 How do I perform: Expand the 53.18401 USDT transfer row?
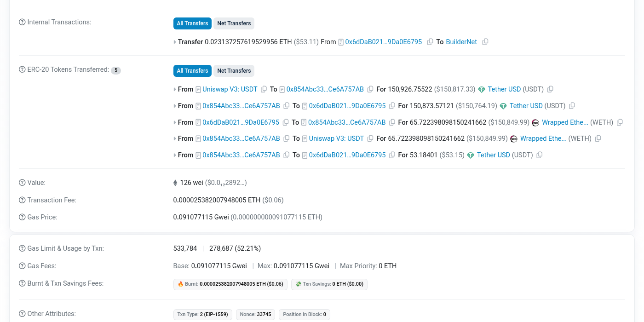click(x=175, y=155)
